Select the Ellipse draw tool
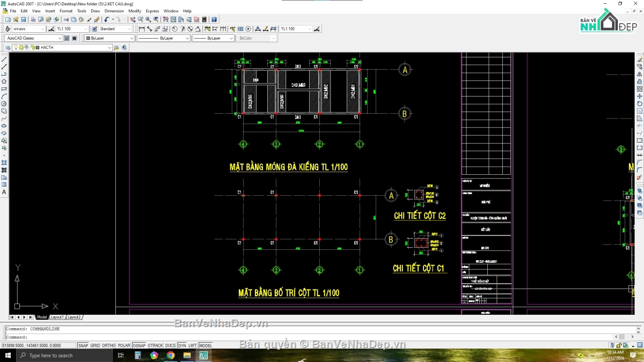The image size is (644, 362). pyautogui.click(x=4, y=125)
